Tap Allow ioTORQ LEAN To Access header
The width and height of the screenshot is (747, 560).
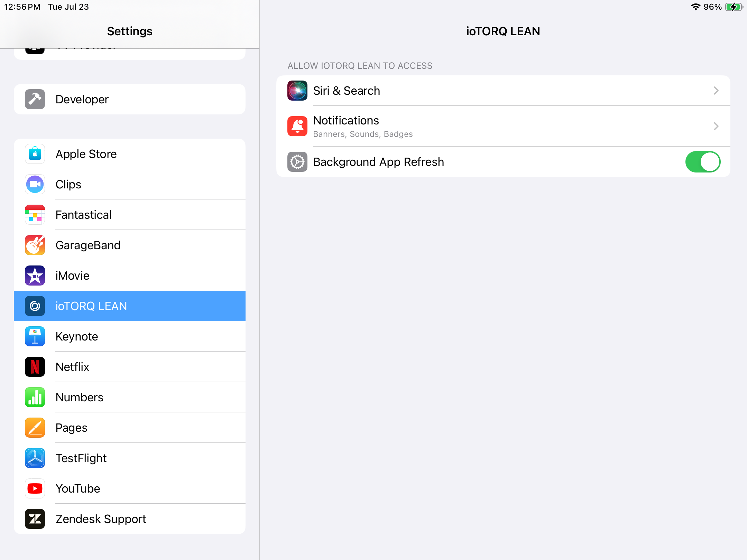[360, 66]
